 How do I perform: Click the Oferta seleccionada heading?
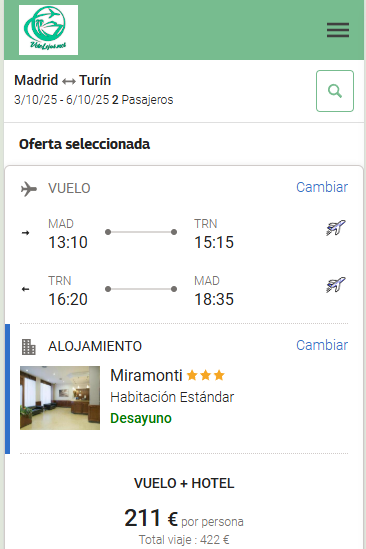coord(84,144)
